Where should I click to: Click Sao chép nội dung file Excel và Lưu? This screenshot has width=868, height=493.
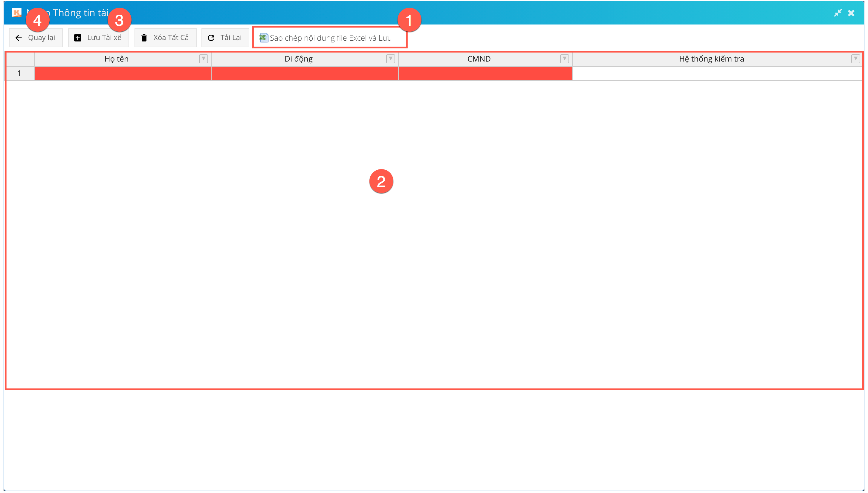coord(331,38)
